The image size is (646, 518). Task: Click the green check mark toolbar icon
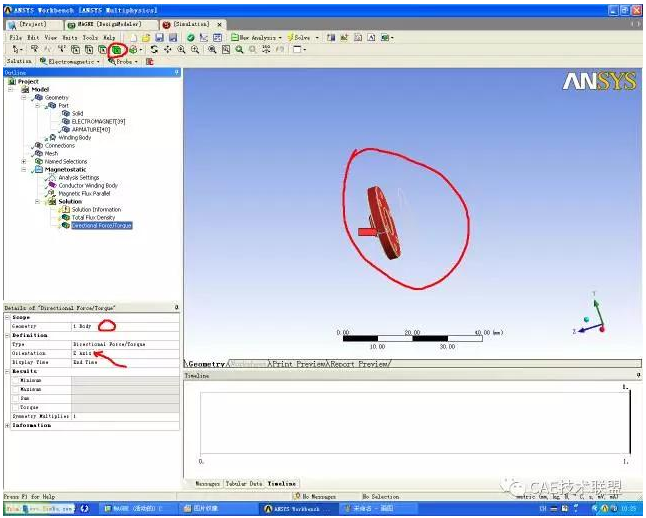tap(190, 38)
